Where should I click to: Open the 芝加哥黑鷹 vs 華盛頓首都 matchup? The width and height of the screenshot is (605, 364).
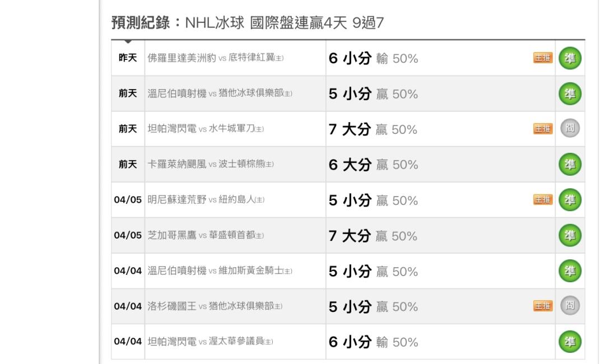(x=206, y=235)
